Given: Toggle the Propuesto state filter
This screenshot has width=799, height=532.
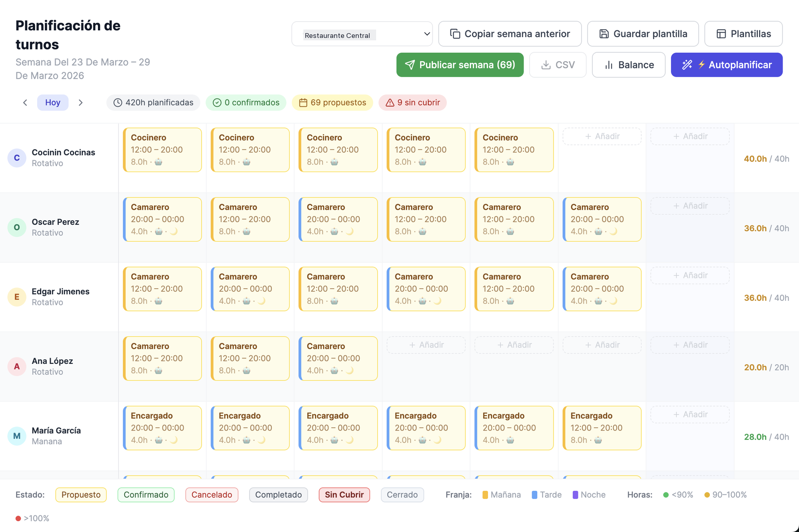Looking at the screenshot, I should tap(81, 494).
